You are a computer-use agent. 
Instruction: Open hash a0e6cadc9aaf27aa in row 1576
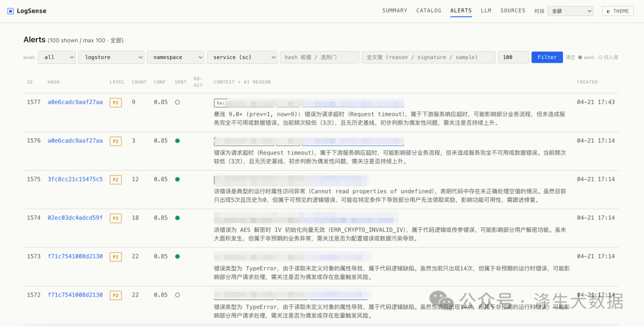pos(75,140)
